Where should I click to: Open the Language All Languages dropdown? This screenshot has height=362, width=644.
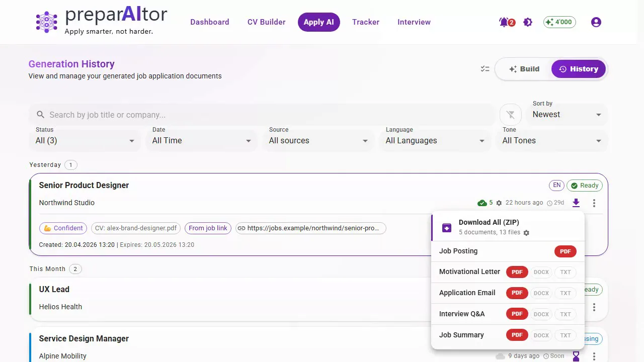point(435,140)
